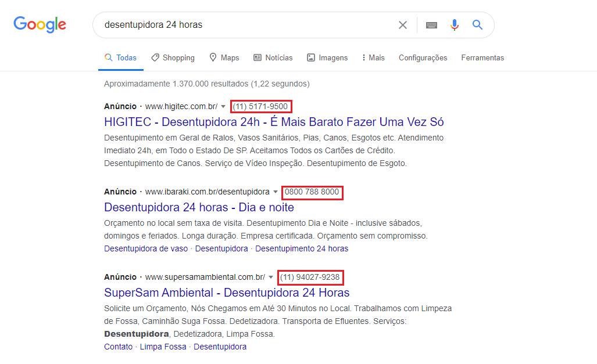Viewport: 597px width, 364px height.
Task: Click the Google logo
Action: tap(40, 24)
